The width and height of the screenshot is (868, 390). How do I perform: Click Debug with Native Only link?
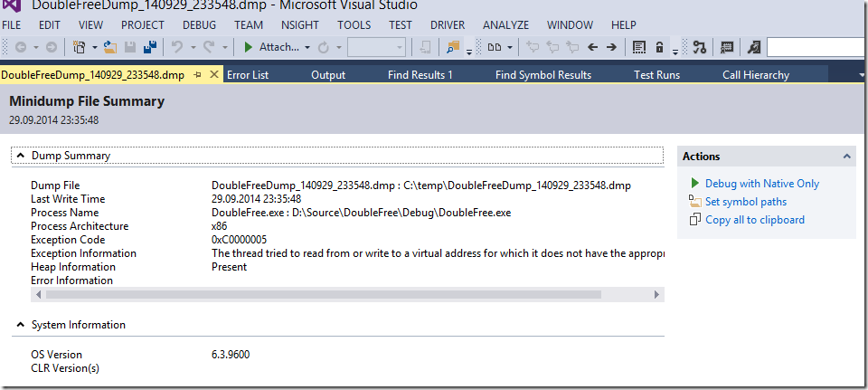click(x=761, y=184)
